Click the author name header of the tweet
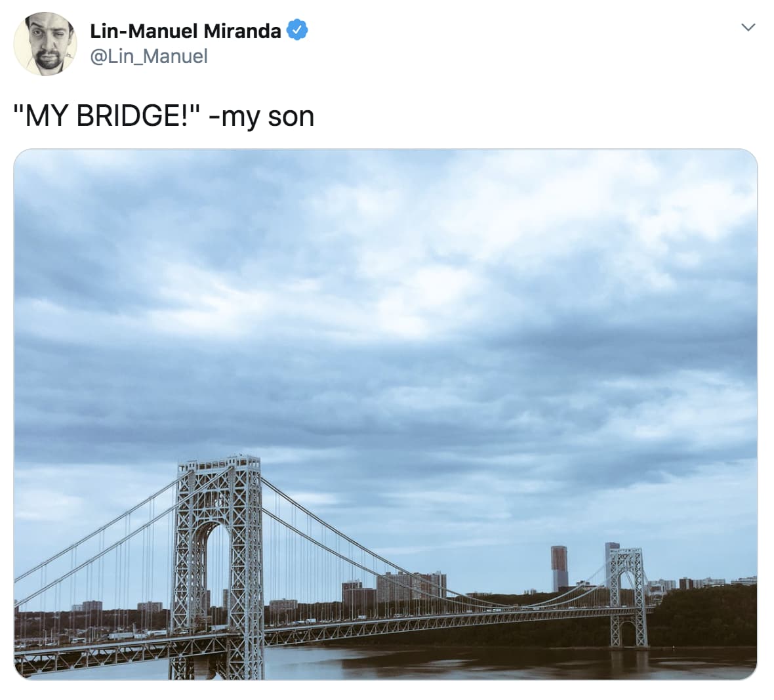Image resolution: width=774 pixels, height=700 pixels. click(186, 30)
